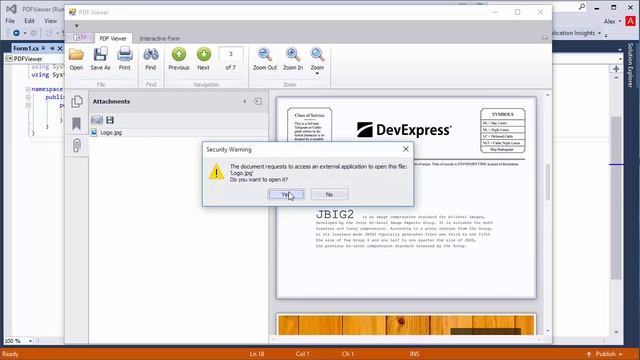Open a PDF with the Open folder icon
Image resolution: width=640 pixels, height=360 pixels.
76,59
